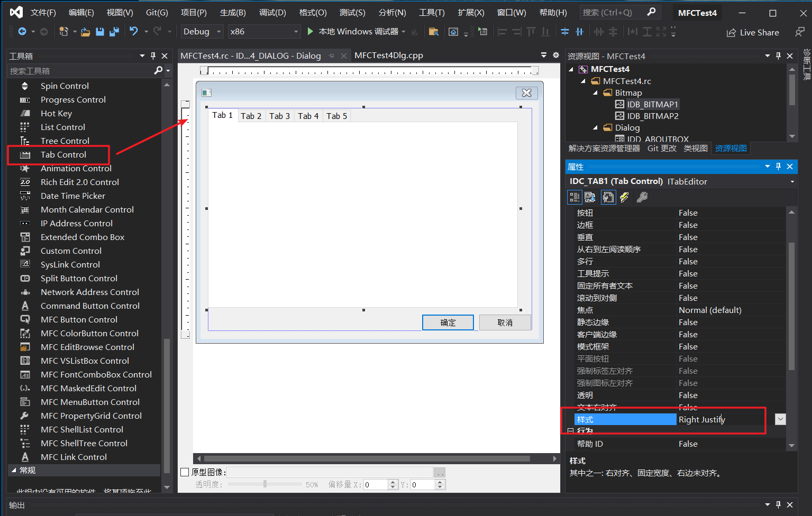Click the control events lightning icon

tap(625, 197)
